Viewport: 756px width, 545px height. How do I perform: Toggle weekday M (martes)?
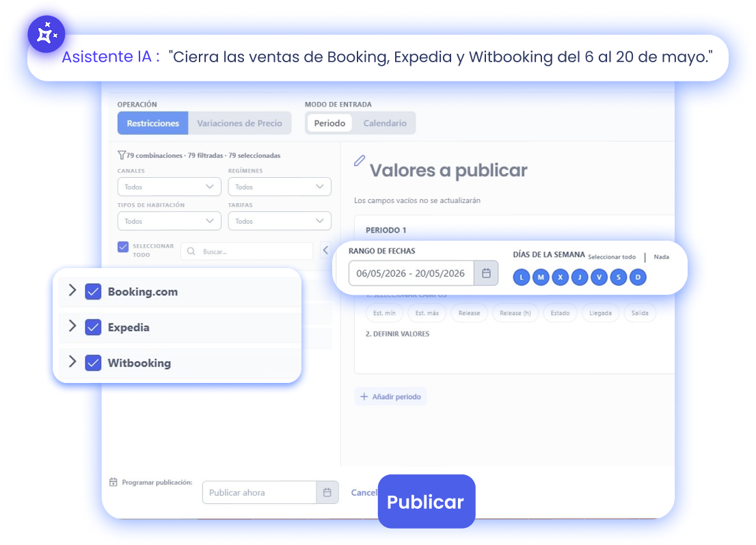tap(541, 278)
